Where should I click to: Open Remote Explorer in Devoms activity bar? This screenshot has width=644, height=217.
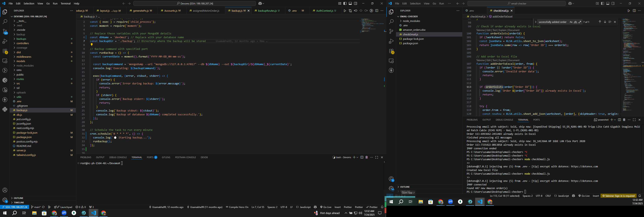click(5, 61)
